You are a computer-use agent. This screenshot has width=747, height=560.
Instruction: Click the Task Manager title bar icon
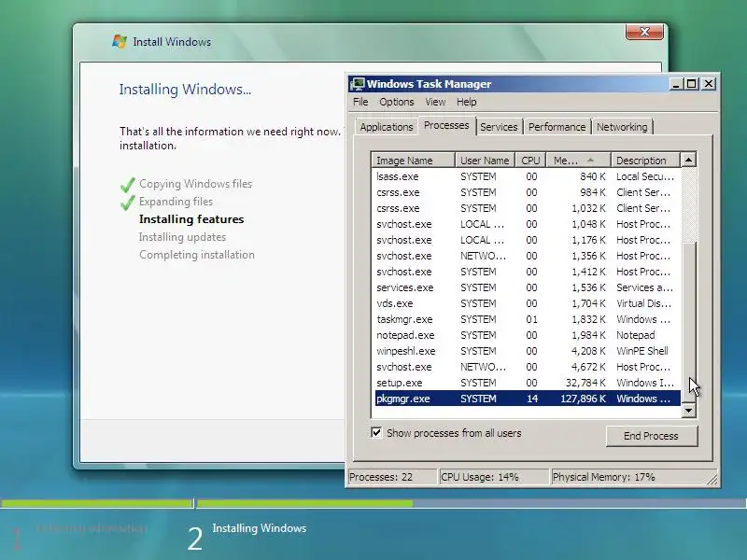coord(357,84)
